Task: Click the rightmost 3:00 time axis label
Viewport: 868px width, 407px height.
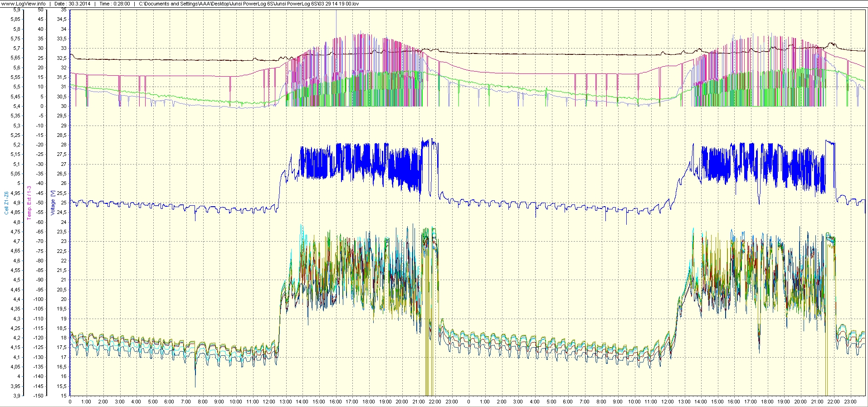Action: click(x=518, y=402)
